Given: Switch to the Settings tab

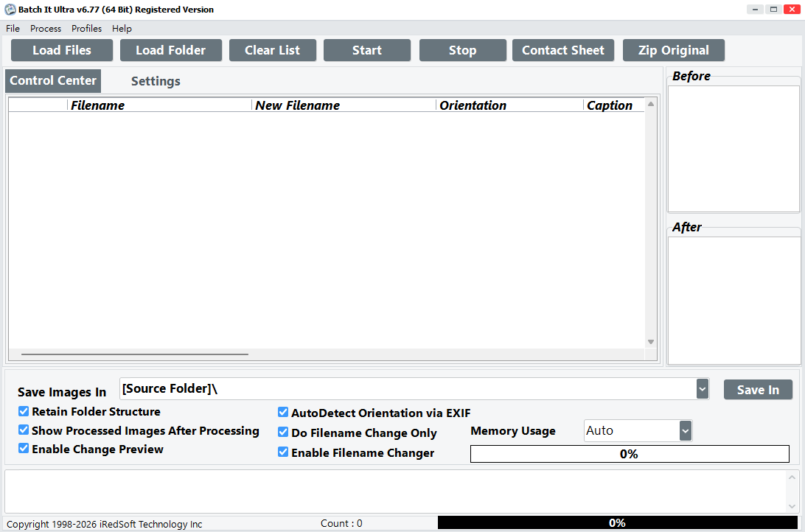Looking at the screenshot, I should pos(156,81).
